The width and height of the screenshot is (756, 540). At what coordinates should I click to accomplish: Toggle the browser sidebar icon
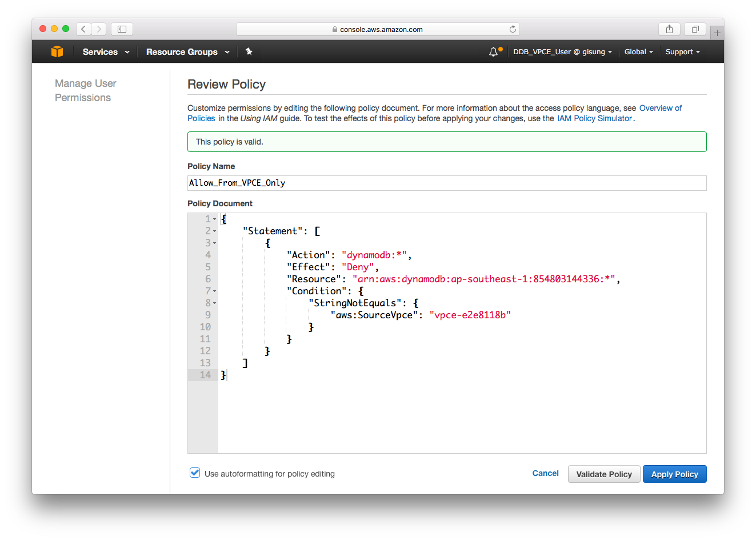click(x=121, y=29)
